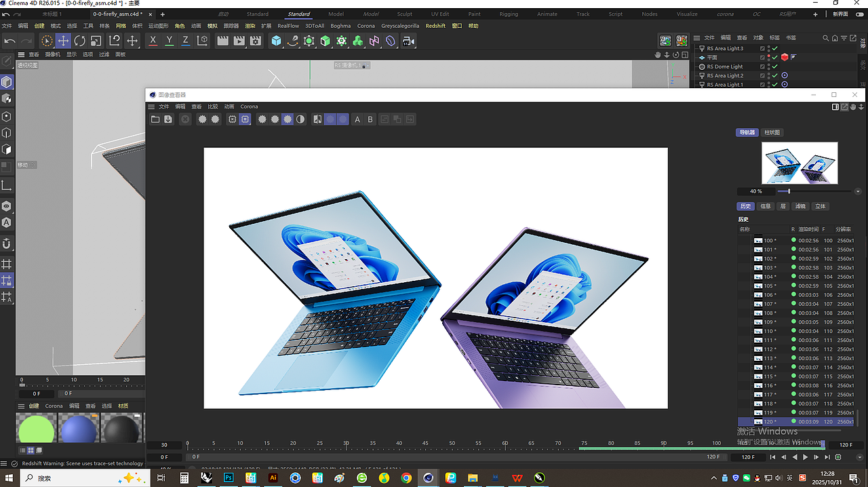Open the 立体 stereo tab

point(820,206)
